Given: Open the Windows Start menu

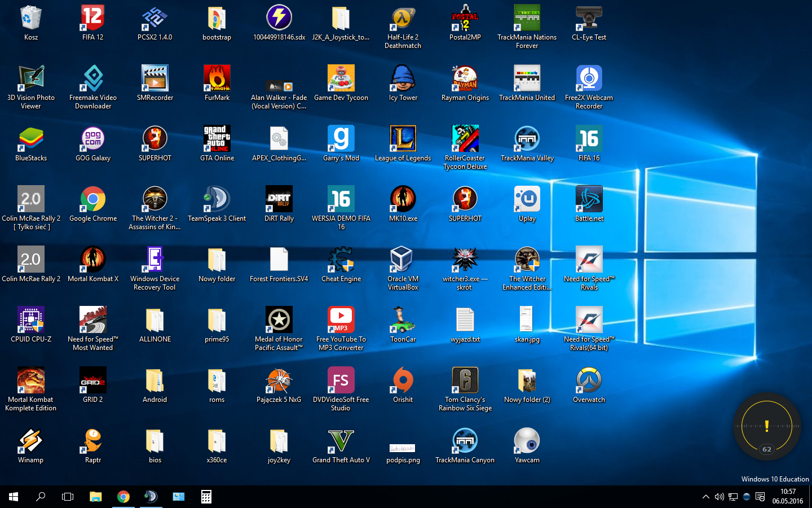Looking at the screenshot, I should point(14,497).
